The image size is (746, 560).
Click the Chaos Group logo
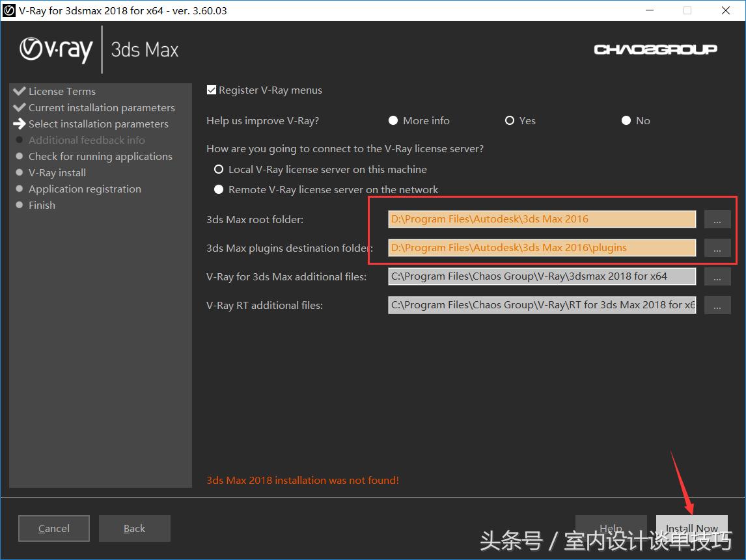[656, 49]
